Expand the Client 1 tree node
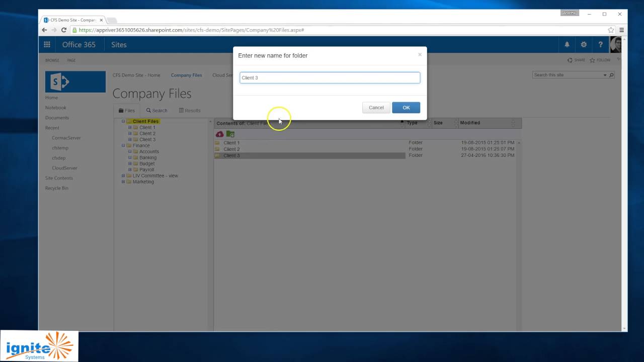644x362 pixels. (130, 127)
